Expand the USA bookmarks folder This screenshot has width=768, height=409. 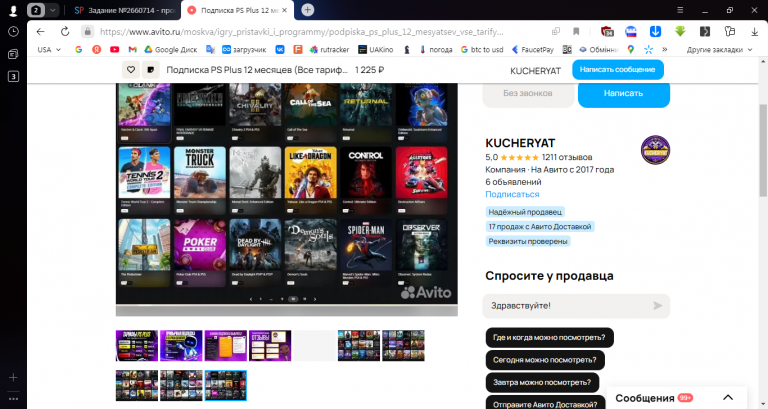coord(49,49)
